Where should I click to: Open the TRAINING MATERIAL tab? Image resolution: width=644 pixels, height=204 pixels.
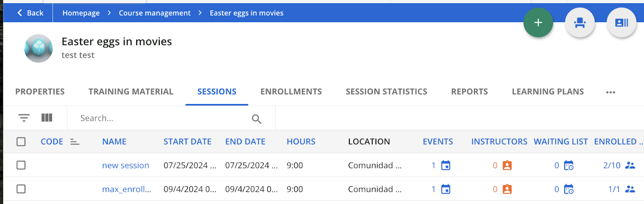point(131,92)
